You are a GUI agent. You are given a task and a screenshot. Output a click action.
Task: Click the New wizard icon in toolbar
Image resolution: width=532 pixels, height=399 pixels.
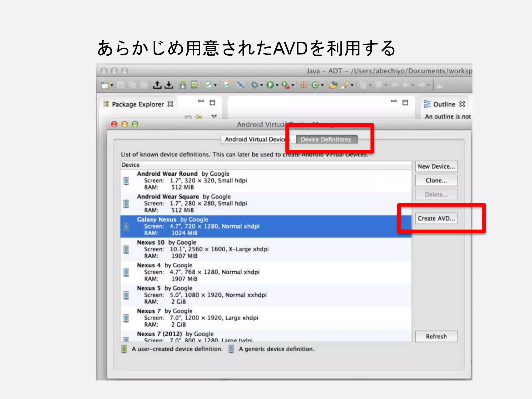tap(105, 85)
